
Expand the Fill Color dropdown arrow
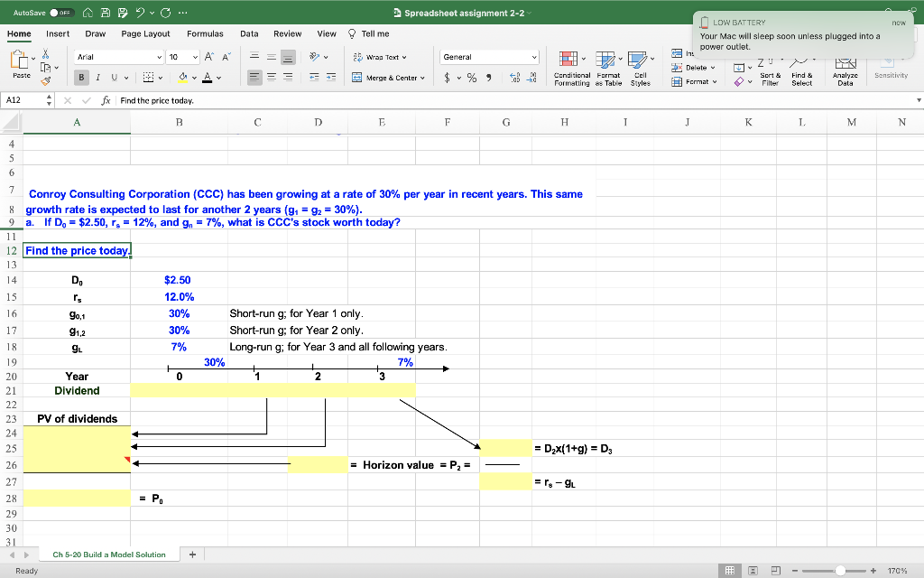(x=194, y=78)
